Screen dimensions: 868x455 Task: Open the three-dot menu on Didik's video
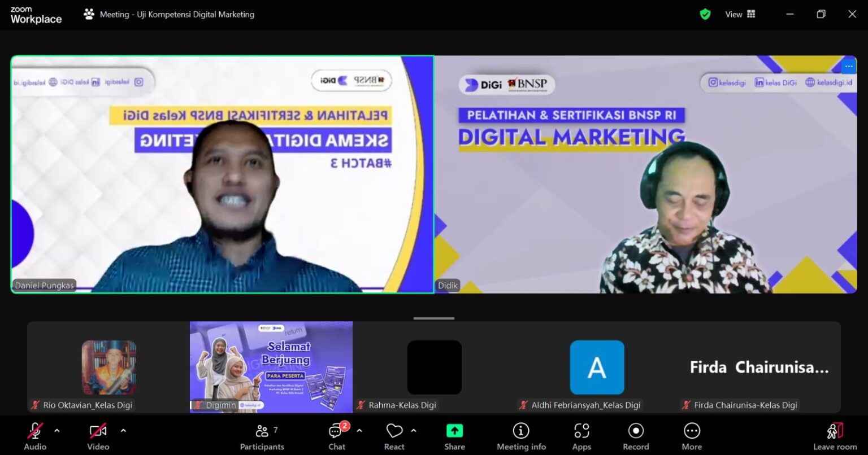pos(849,66)
